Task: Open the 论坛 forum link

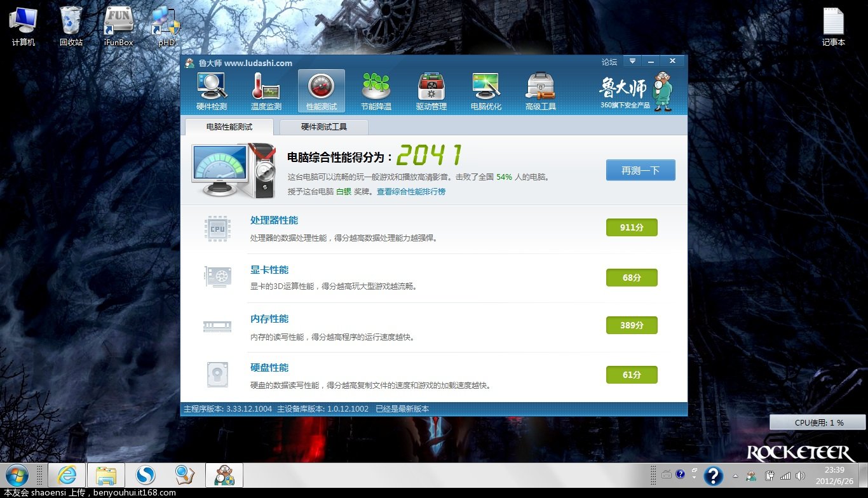Action: 609,62
